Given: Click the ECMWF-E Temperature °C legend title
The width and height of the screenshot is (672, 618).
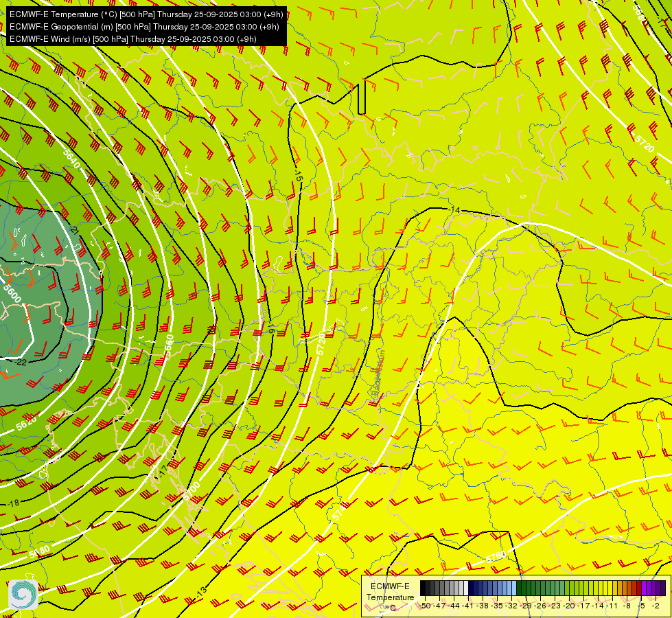Looking at the screenshot, I should pos(390,597).
